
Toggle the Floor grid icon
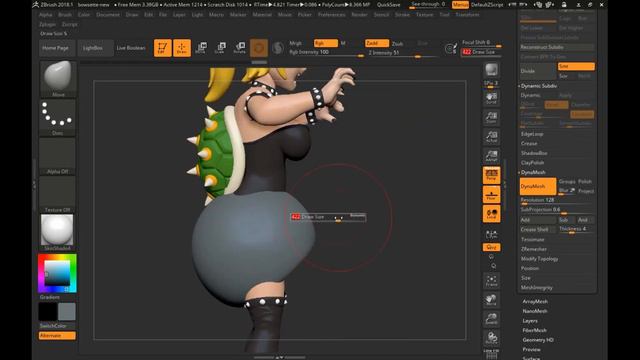click(x=491, y=194)
